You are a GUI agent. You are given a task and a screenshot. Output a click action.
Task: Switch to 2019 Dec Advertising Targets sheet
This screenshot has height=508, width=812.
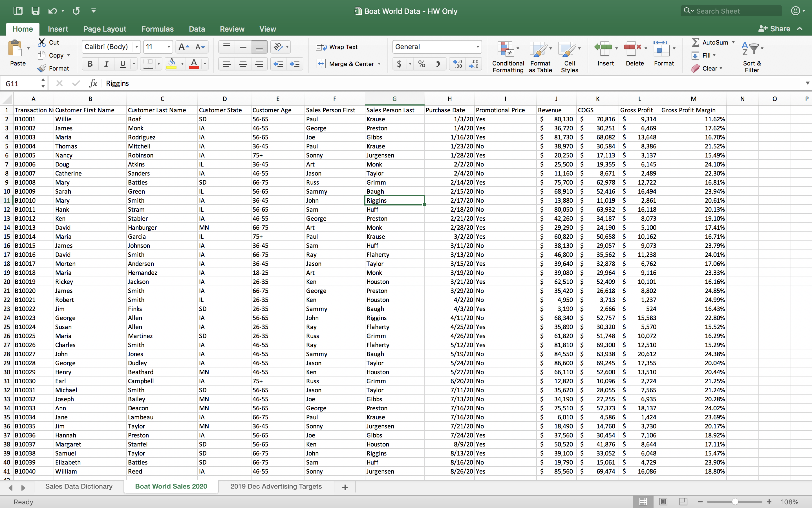(276, 486)
